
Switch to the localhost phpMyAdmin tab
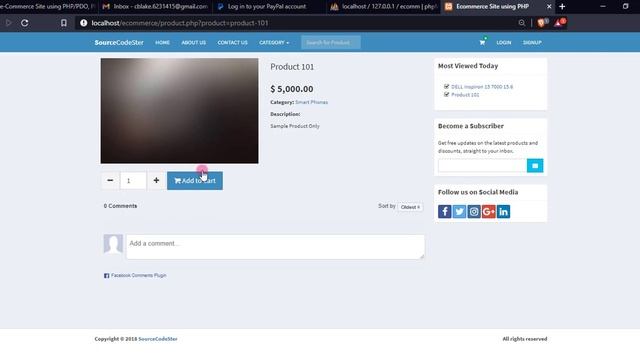click(383, 7)
